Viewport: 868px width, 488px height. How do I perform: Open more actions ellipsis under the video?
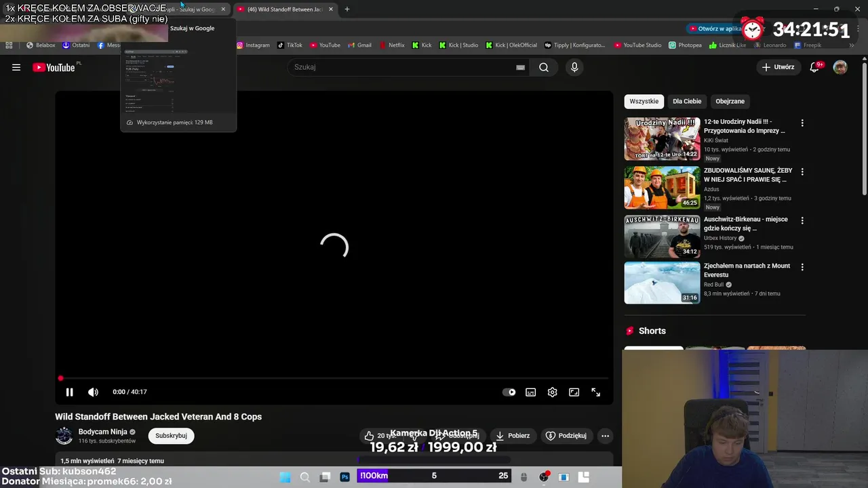point(606,436)
